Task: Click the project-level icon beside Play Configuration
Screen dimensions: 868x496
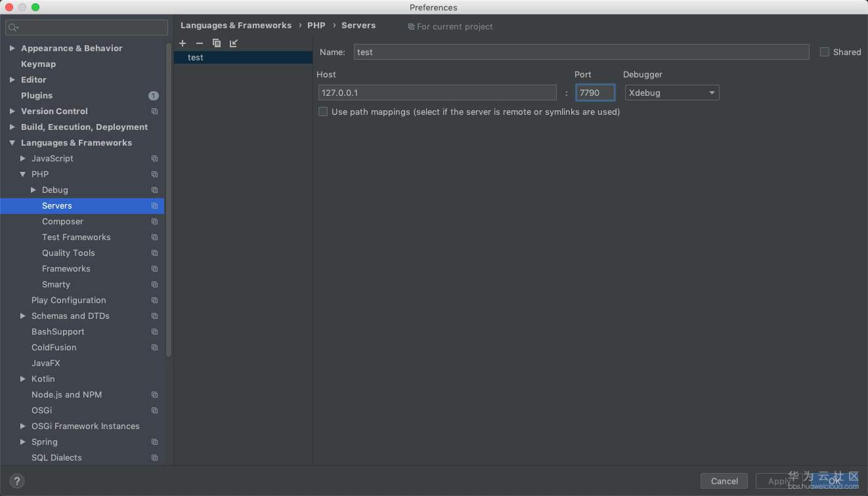Action: click(154, 300)
